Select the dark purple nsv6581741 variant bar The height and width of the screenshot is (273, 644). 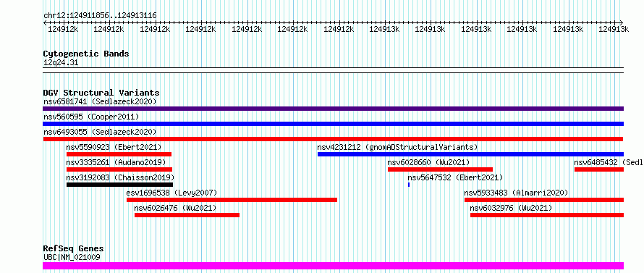click(333, 109)
